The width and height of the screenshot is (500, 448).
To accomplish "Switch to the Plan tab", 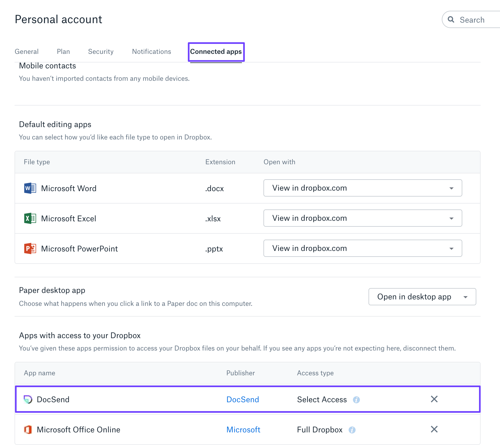I will coord(63,51).
